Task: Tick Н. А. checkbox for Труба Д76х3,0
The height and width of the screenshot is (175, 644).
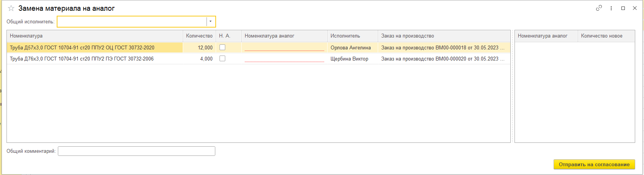Action: click(x=222, y=59)
